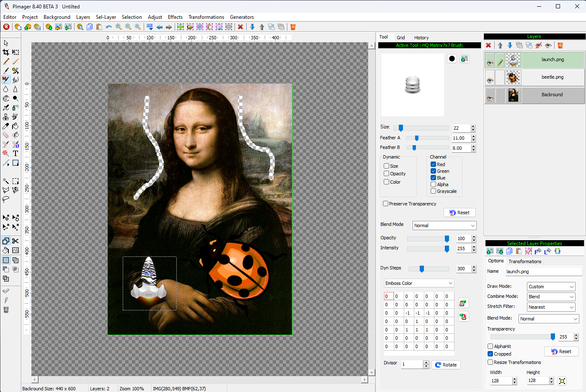Click the hide-all crossed eye icon in Layers

(539, 45)
